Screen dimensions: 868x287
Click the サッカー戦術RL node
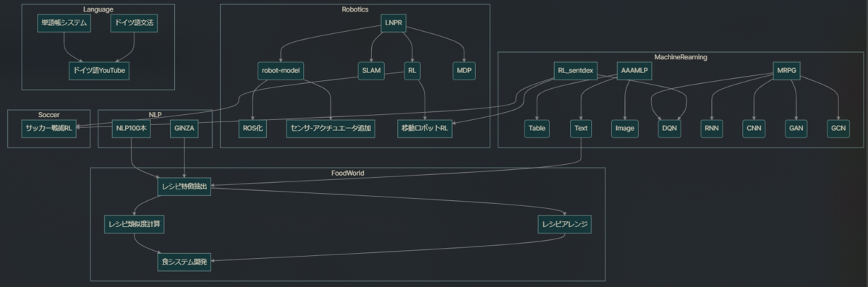(48, 129)
